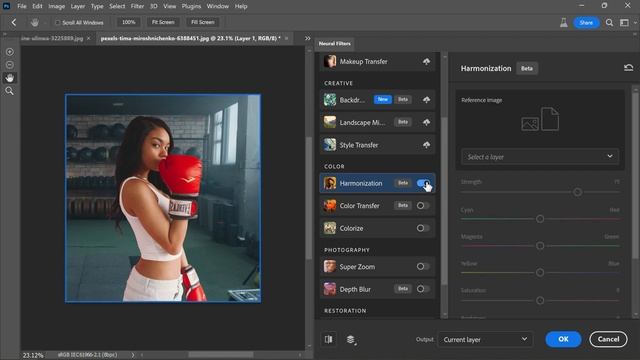Expand the status bar info arrow
Screen dimensions: 640x360
133,355
